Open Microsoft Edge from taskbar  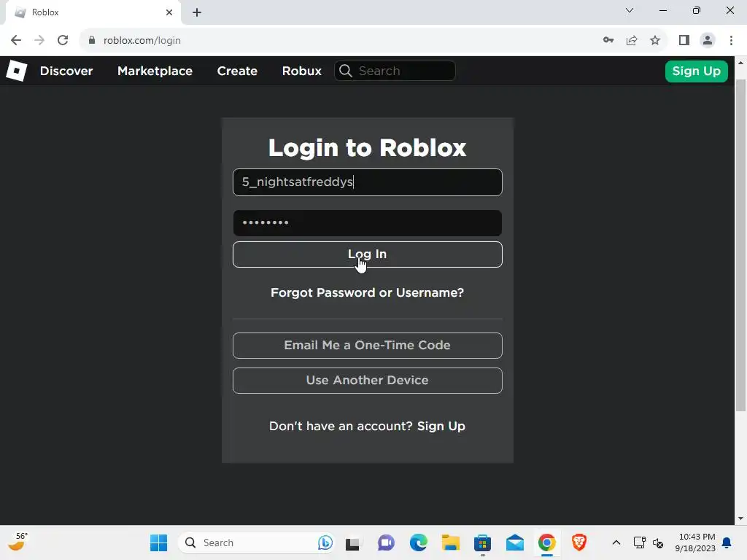pyautogui.click(x=418, y=542)
